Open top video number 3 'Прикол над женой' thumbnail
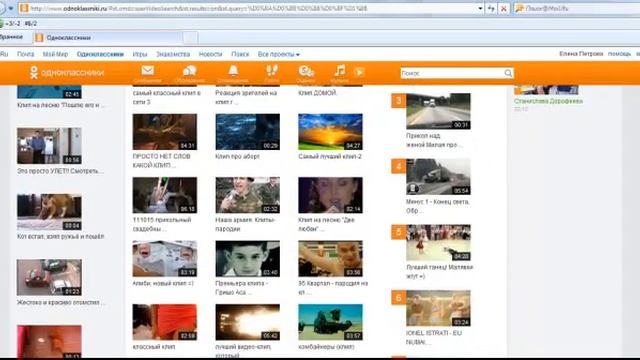This screenshot has height=360, width=640. [x=438, y=111]
